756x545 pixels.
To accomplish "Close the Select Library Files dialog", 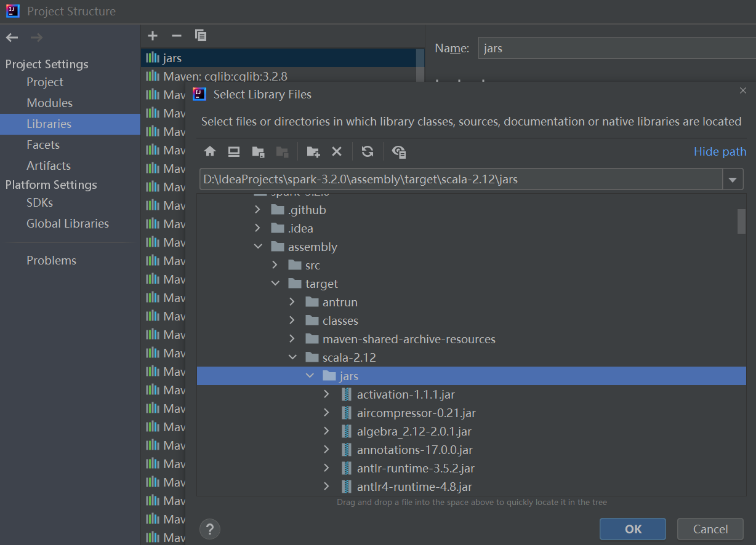I will [743, 90].
